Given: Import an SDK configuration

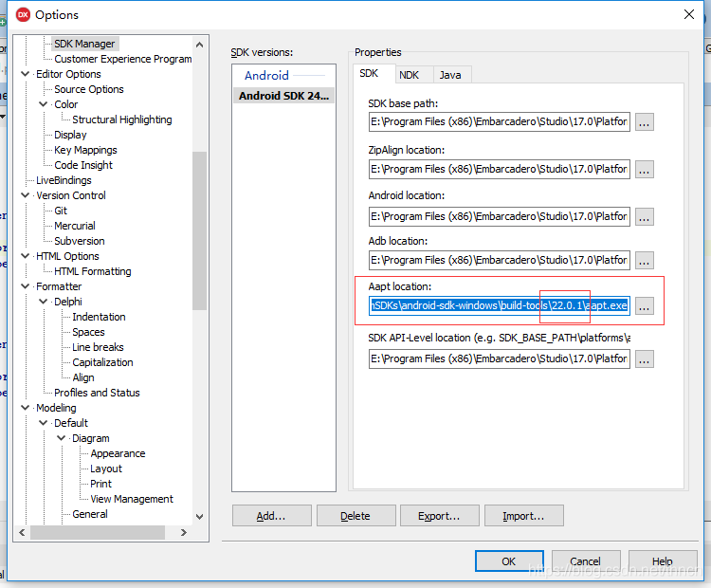Looking at the screenshot, I should [523, 516].
